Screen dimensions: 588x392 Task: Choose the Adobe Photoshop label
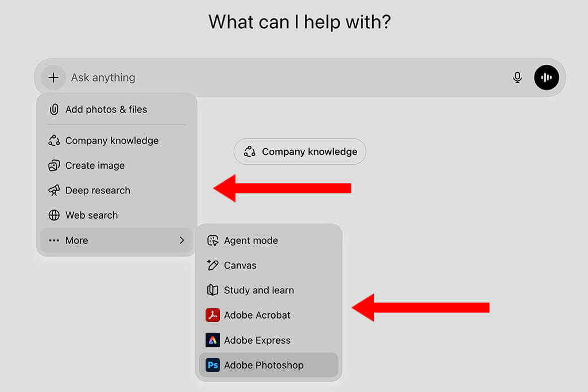pyautogui.click(x=264, y=365)
